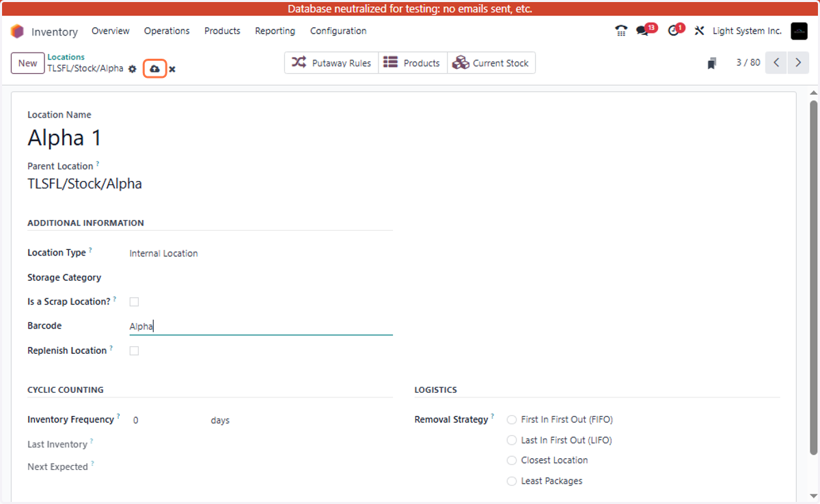Click the New button

point(28,63)
